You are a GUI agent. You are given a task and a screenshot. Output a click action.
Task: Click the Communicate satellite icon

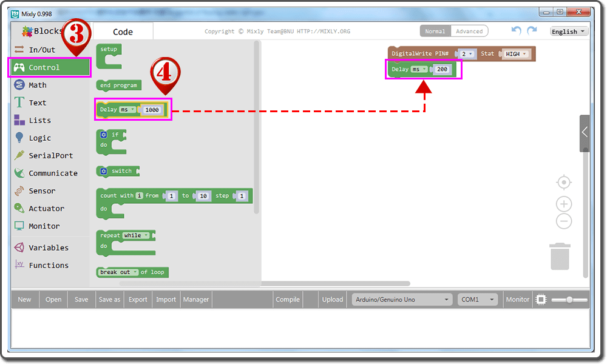[19, 173]
